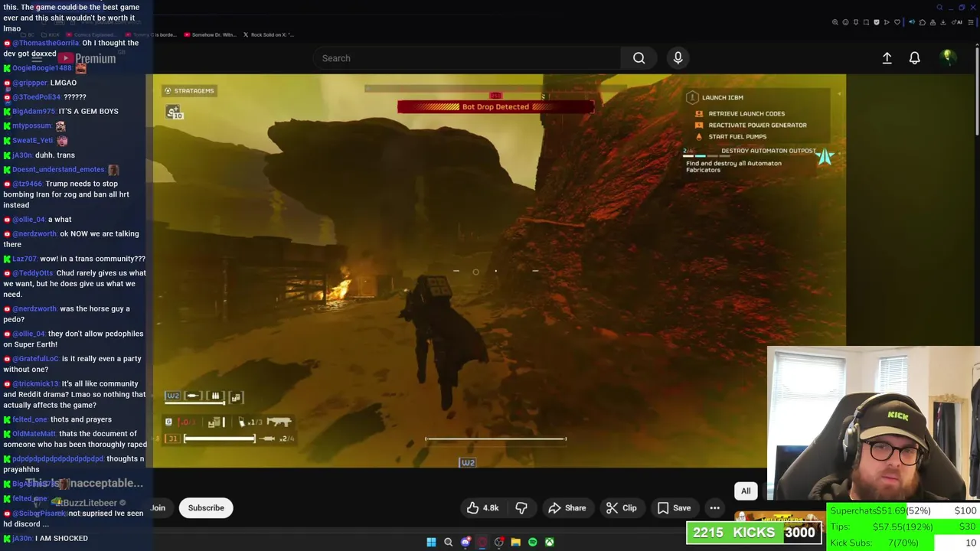Click chat user BigAdam975

(34, 112)
